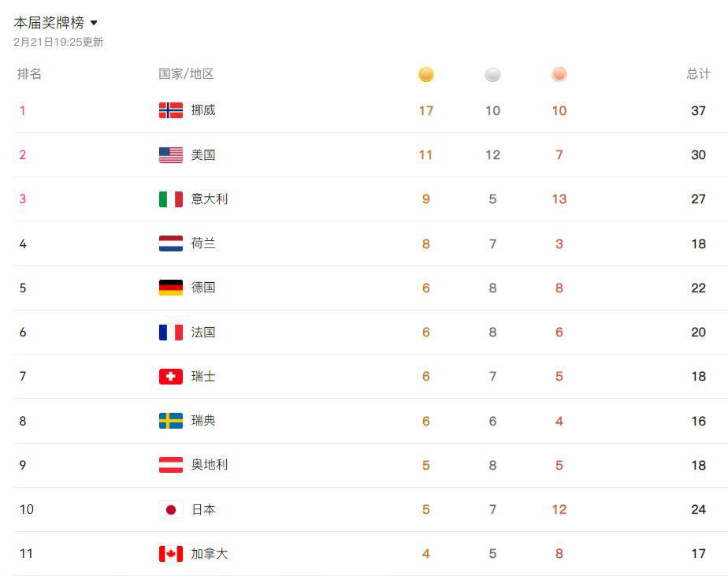Select the Italy flag icon

click(171, 199)
